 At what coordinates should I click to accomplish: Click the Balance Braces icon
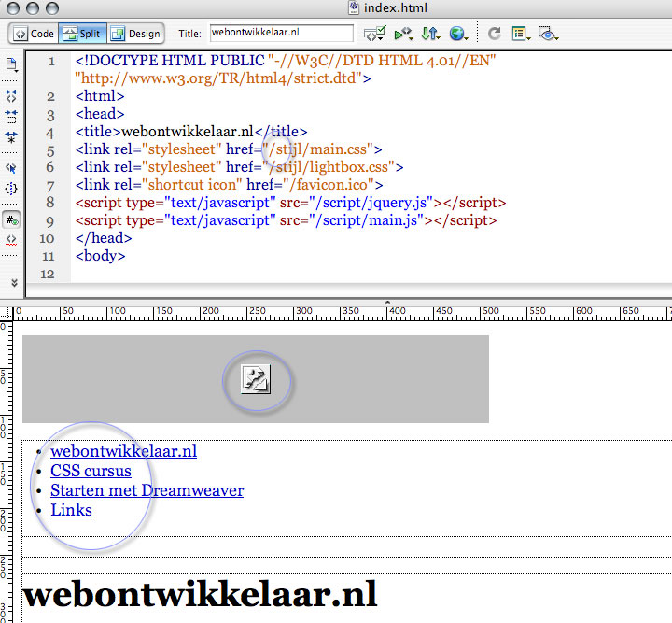click(x=11, y=189)
